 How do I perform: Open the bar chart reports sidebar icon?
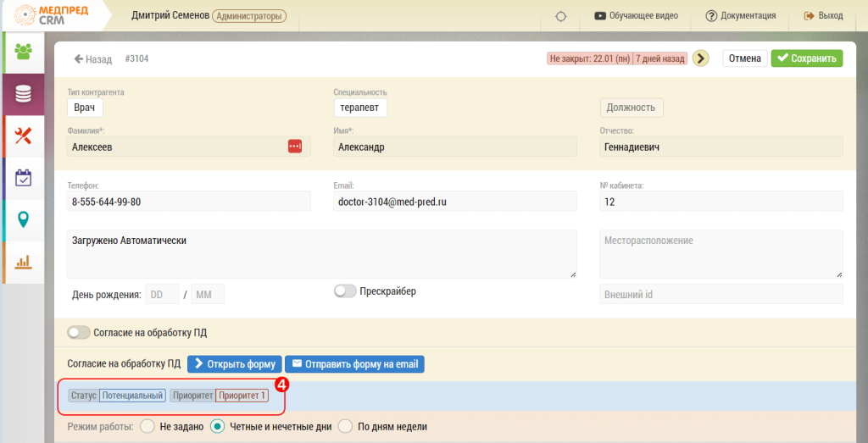pyautogui.click(x=23, y=262)
